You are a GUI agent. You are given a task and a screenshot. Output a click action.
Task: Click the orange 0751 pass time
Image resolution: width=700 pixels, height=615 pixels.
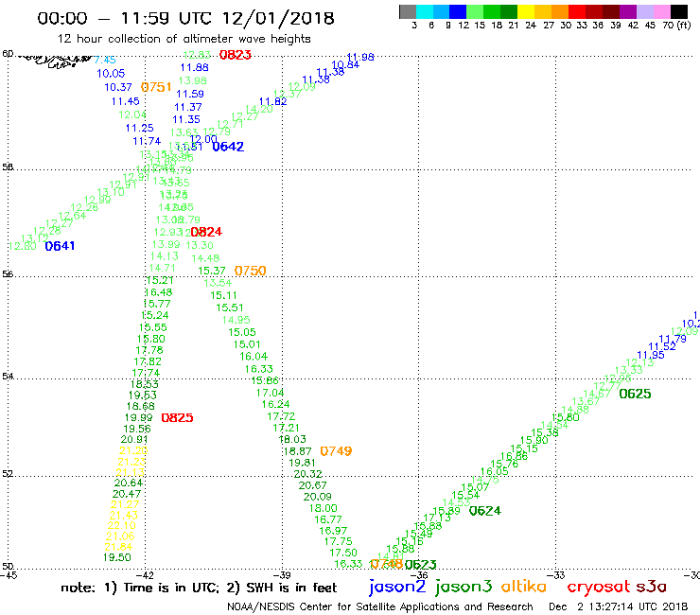[x=156, y=87]
